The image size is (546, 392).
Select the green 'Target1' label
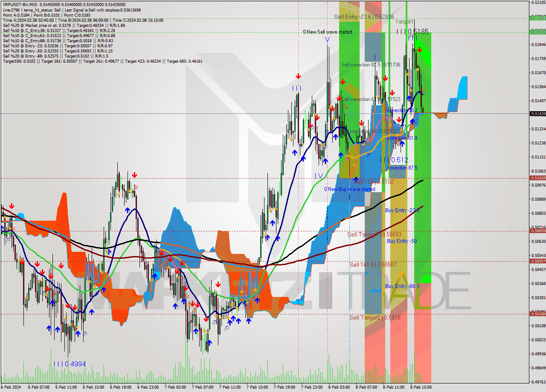[404, 21]
